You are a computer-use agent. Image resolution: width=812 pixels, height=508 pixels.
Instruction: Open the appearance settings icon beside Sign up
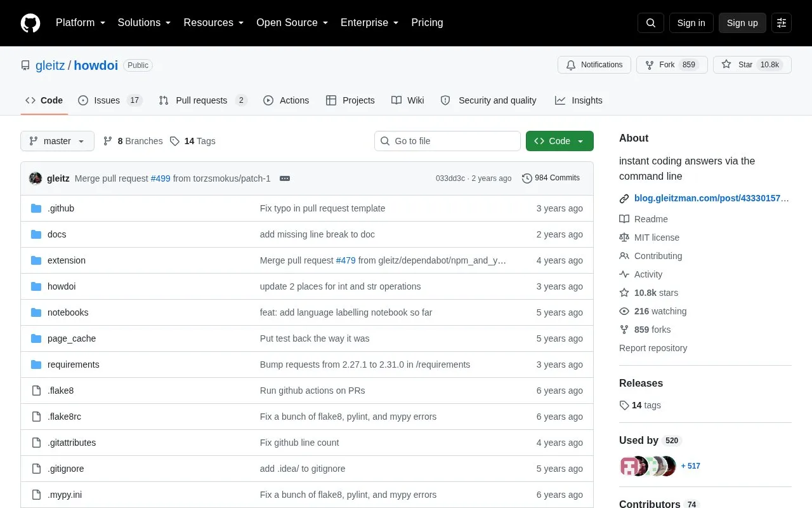[782, 23]
